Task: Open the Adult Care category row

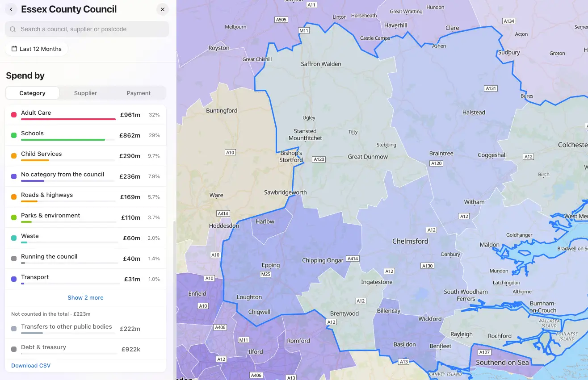Action: click(x=85, y=115)
